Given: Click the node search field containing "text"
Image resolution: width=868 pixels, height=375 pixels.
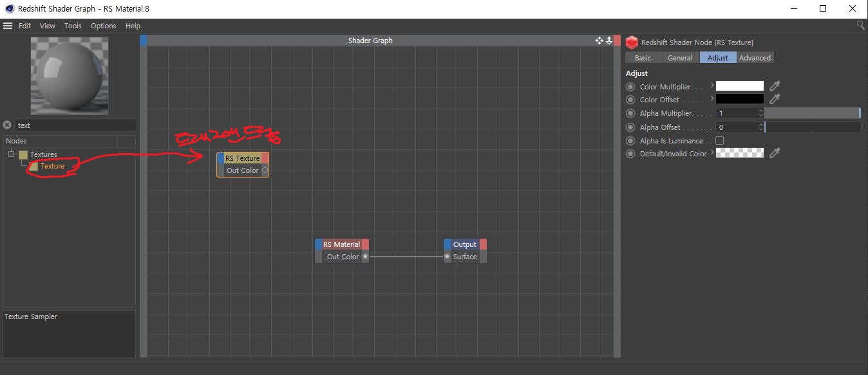Looking at the screenshot, I should pyautogui.click(x=75, y=125).
